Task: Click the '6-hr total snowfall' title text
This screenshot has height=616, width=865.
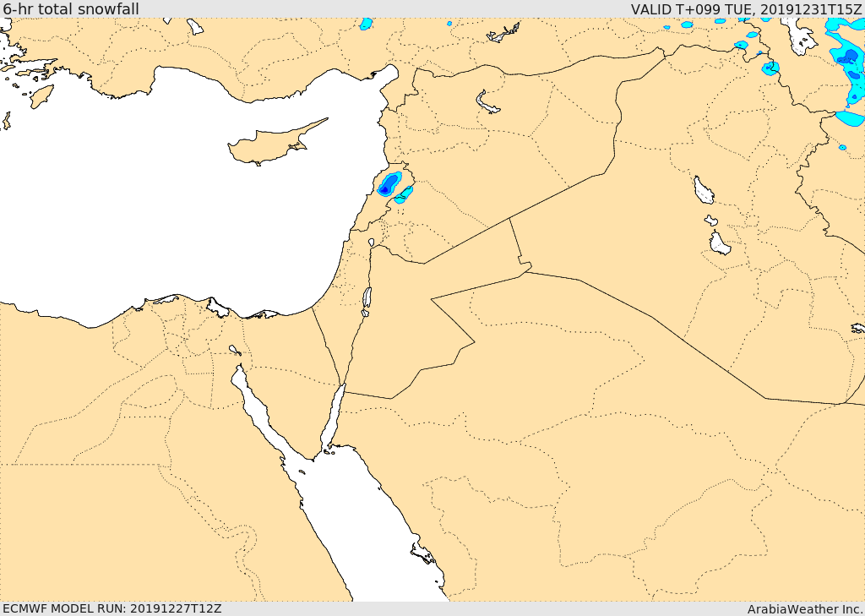Action: coord(71,8)
